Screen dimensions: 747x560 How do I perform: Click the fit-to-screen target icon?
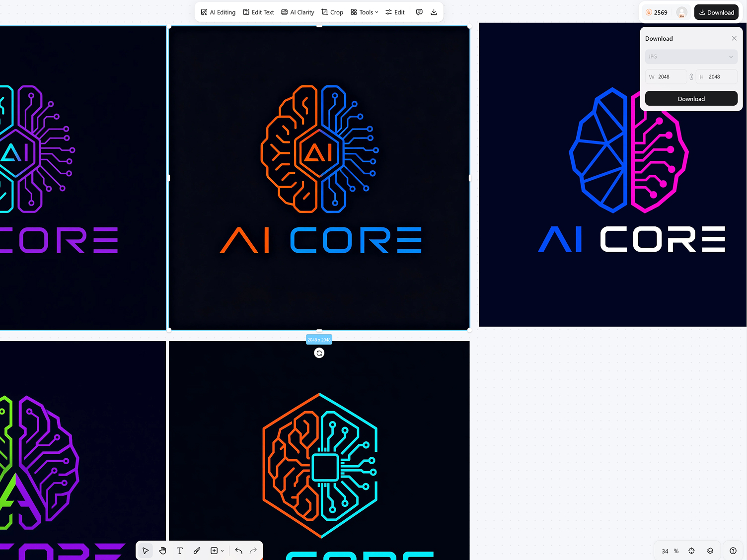point(691,551)
